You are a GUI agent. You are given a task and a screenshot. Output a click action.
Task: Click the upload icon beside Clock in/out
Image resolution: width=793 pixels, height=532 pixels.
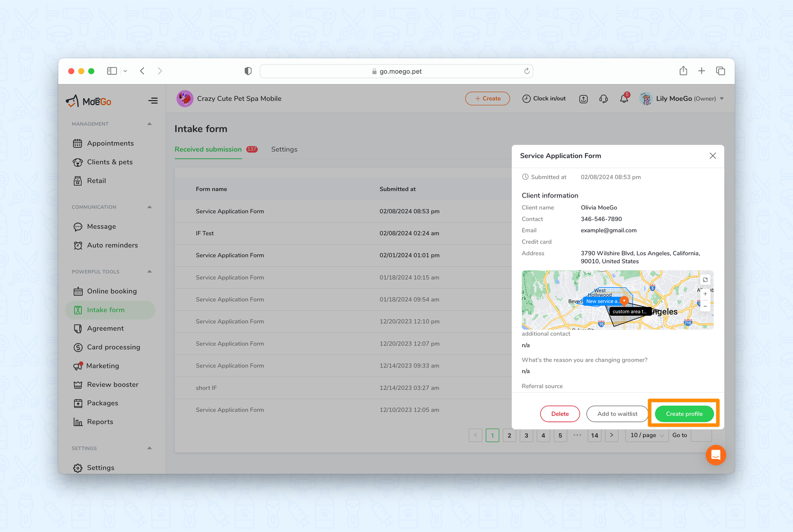coord(583,99)
